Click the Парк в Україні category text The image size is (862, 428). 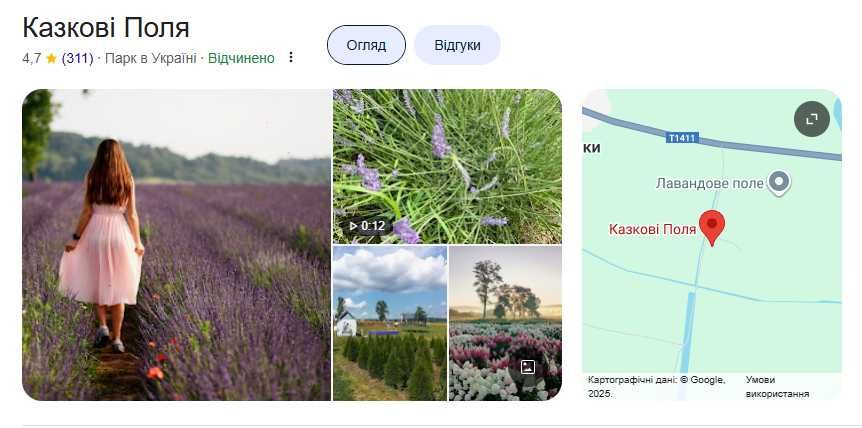coord(151,58)
